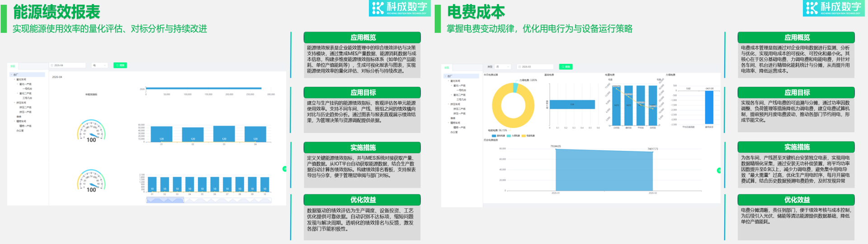868x244 pixels.
Task: Open the 类型 月 dropdown in the electricity cost panel
Action: [x=503, y=67]
